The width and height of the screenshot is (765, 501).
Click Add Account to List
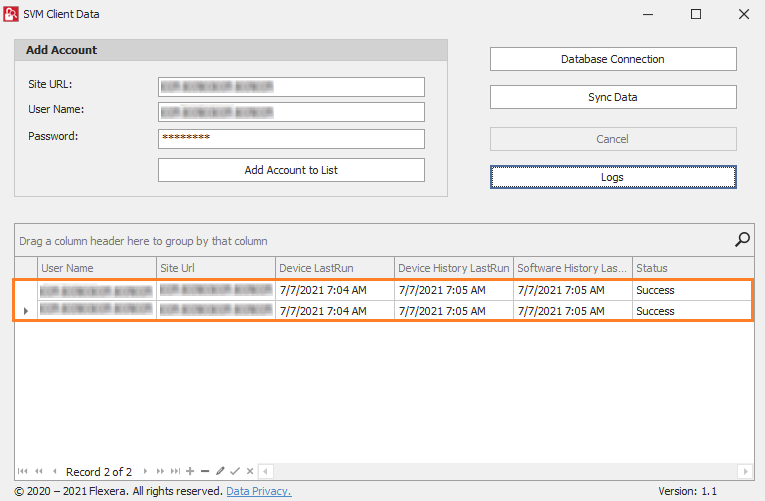pyautogui.click(x=291, y=170)
